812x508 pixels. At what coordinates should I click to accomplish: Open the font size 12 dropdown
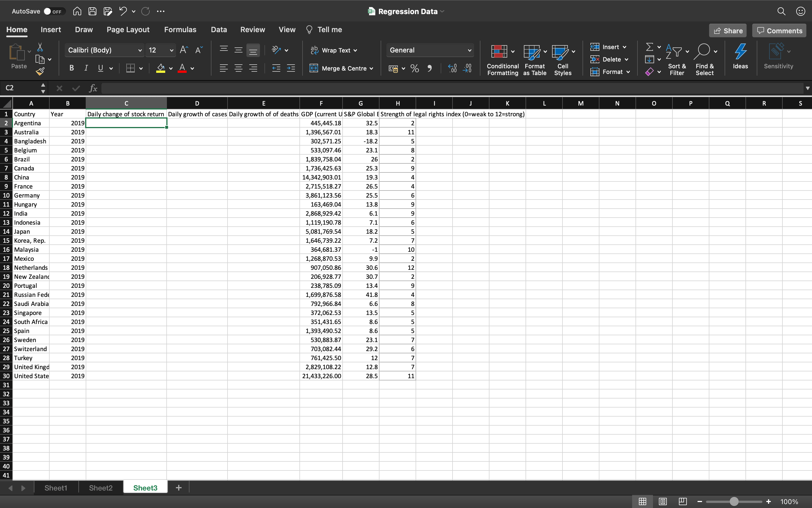[x=171, y=51]
